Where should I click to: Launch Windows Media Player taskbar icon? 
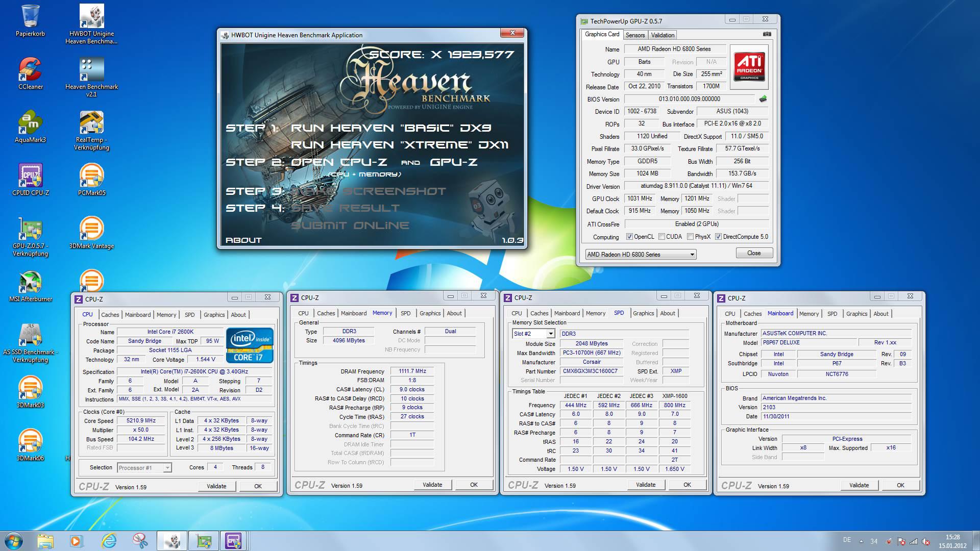point(76,541)
